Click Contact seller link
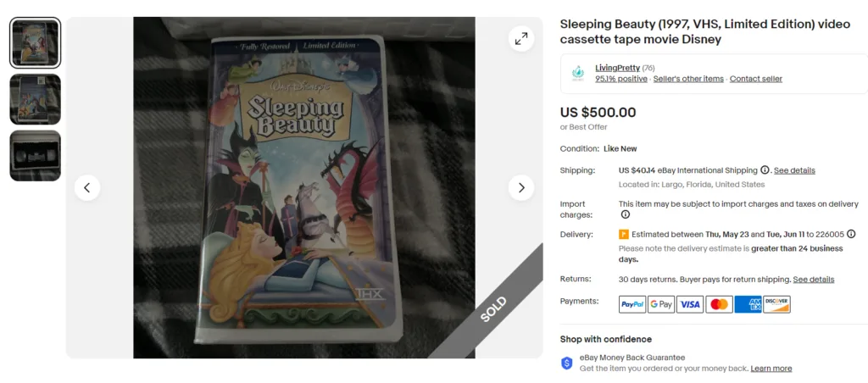The width and height of the screenshot is (868, 383). coord(755,79)
